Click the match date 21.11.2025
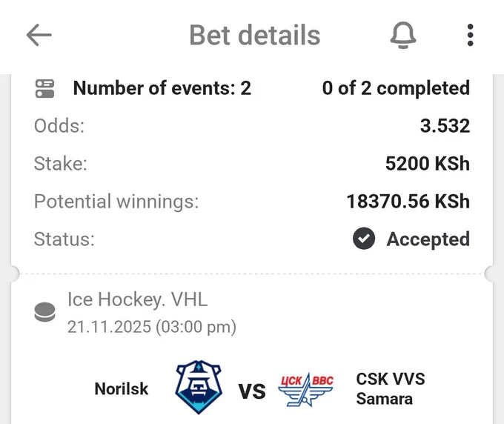This screenshot has width=504, height=424. tap(109, 327)
